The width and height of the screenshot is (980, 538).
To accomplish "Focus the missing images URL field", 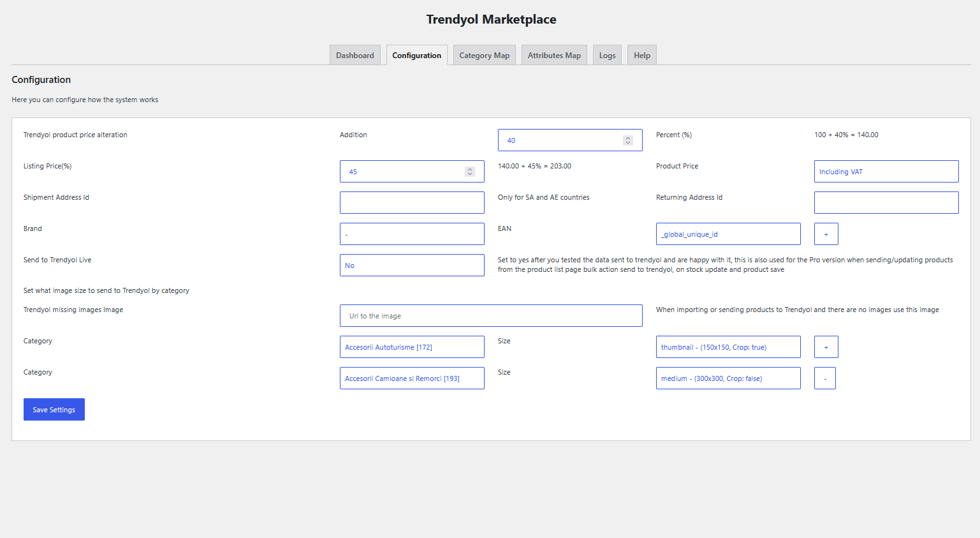I will coord(490,316).
